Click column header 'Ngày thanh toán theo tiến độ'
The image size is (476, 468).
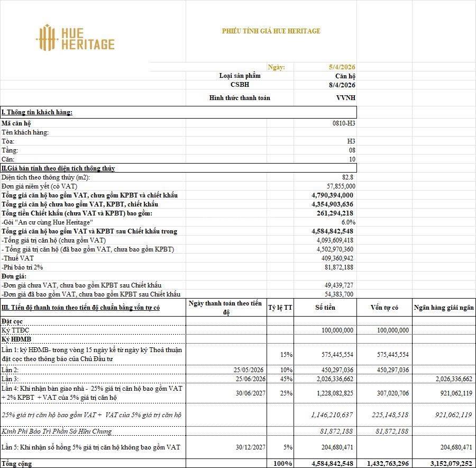pos(225,308)
